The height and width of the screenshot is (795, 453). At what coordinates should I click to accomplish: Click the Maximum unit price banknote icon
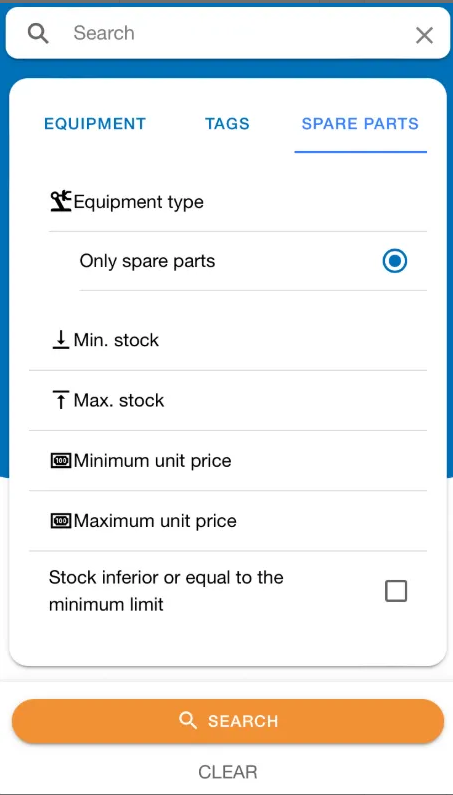tap(61, 521)
